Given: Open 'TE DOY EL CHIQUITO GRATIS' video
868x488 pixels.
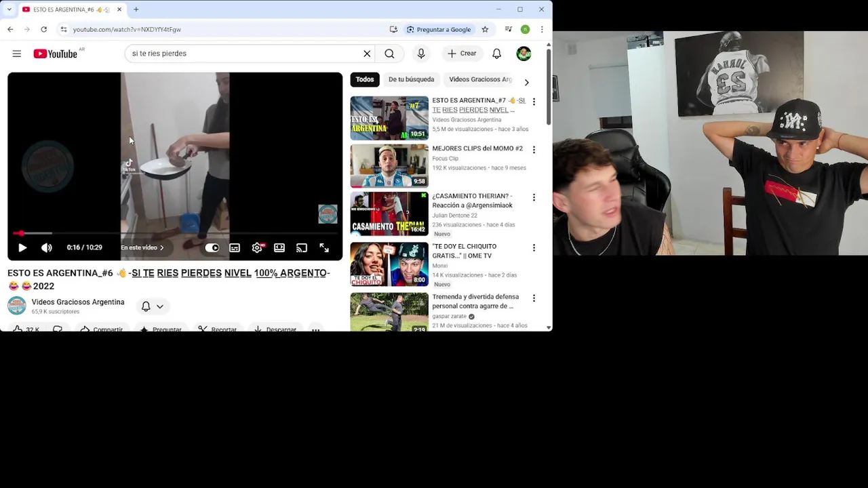Looking at the screenshot, I should click(389, 264).
